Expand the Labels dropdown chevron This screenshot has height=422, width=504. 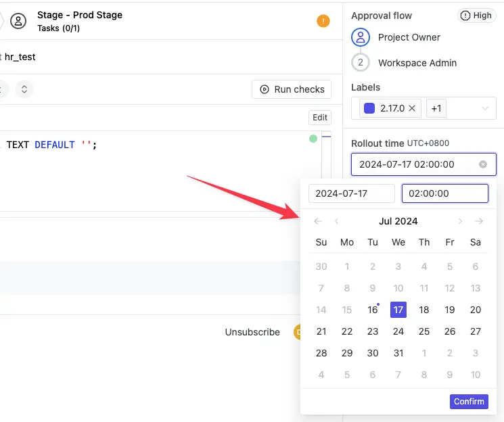(485, 108)
